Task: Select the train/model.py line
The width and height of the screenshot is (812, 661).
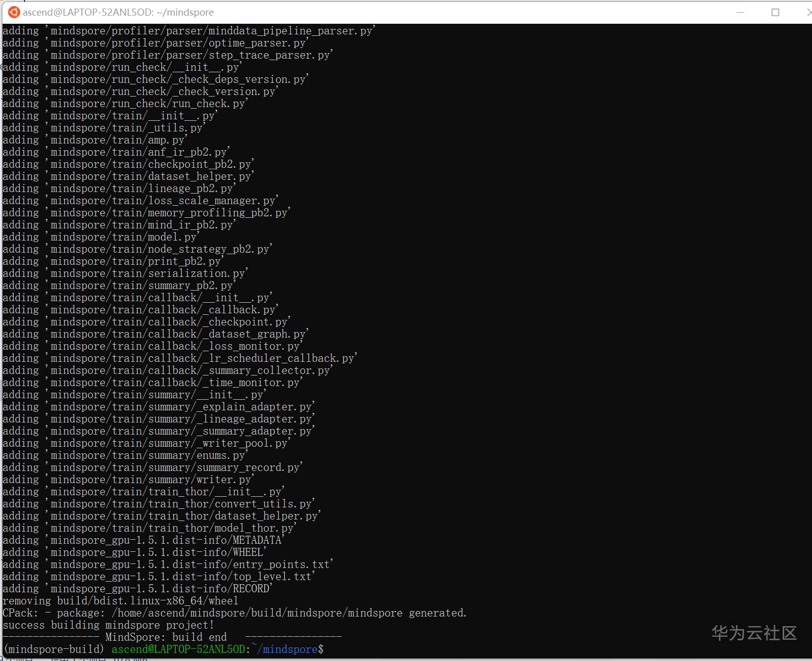Action: (x=101, y=237)
